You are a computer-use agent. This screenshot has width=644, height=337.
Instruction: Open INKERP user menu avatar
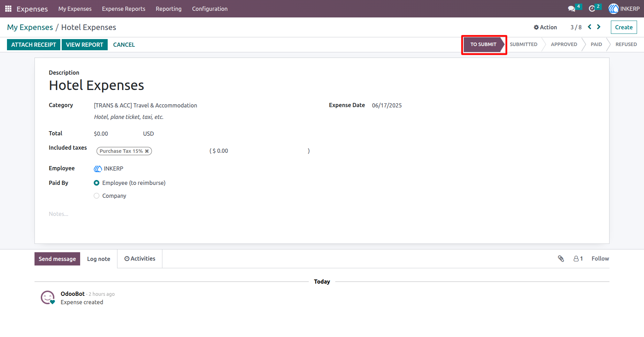click(613, 9)
